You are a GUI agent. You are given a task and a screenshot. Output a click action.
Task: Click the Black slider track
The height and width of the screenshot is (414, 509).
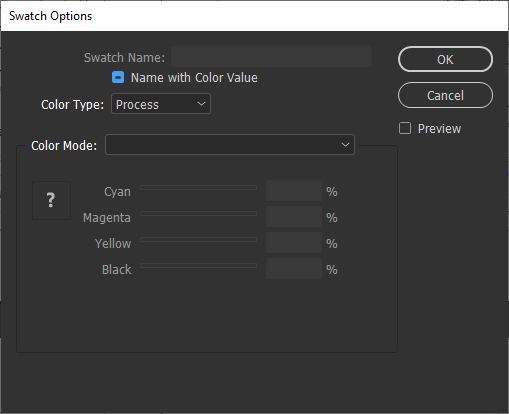199,266
